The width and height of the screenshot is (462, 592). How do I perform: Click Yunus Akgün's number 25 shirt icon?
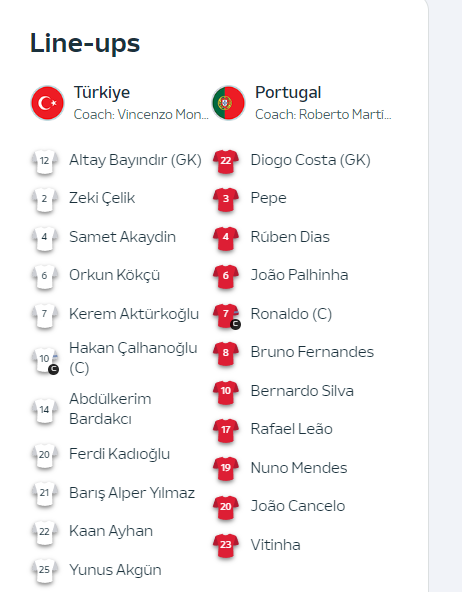coord(45,570)
